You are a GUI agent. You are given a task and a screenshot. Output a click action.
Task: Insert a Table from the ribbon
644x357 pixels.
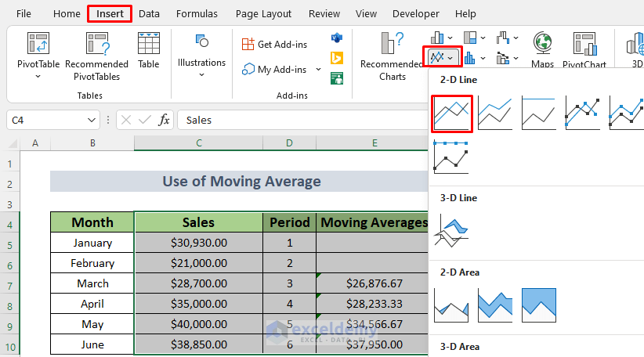(149, 51)
